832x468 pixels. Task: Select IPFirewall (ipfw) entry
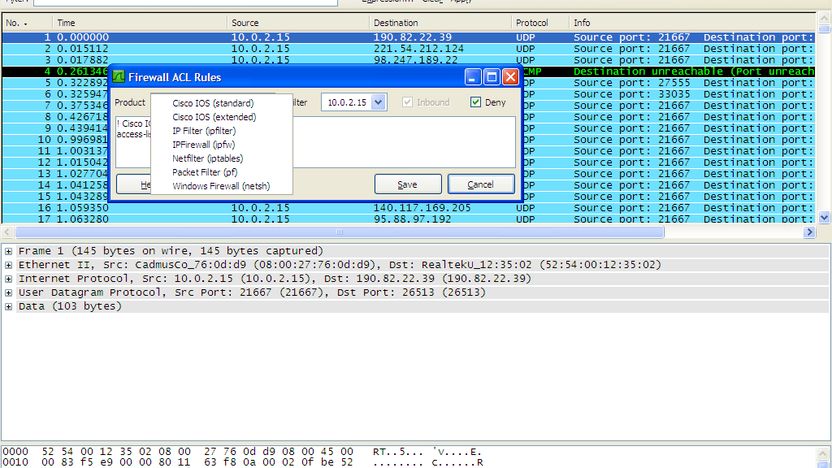point(203,144)
